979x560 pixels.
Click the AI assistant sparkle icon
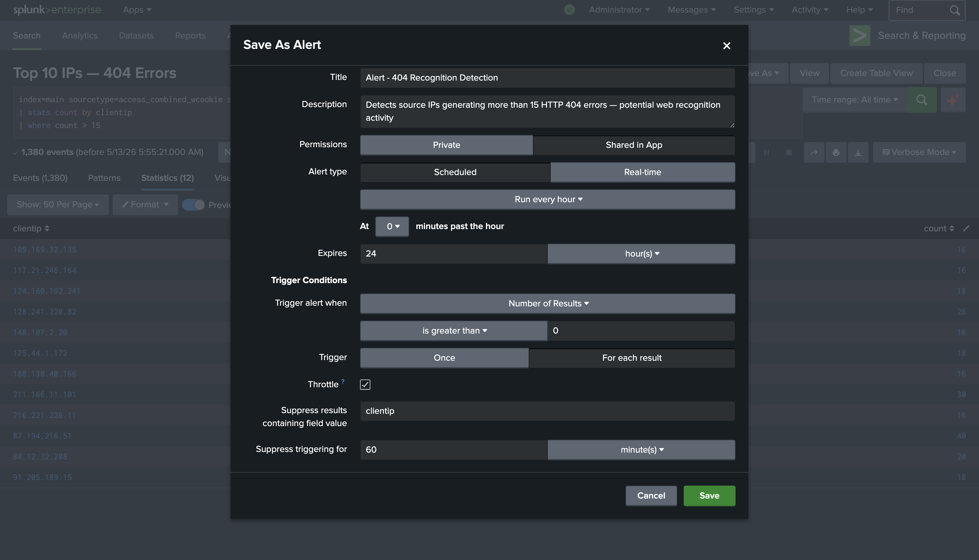[x=952, y=100]
